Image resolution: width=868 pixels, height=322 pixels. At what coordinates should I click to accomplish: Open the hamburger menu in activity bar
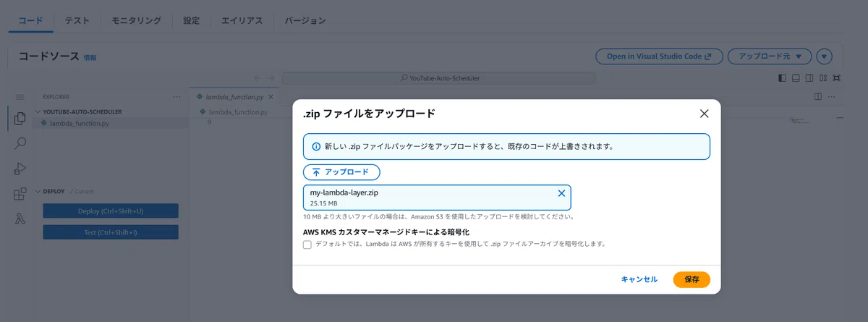[x=20, y=96]
